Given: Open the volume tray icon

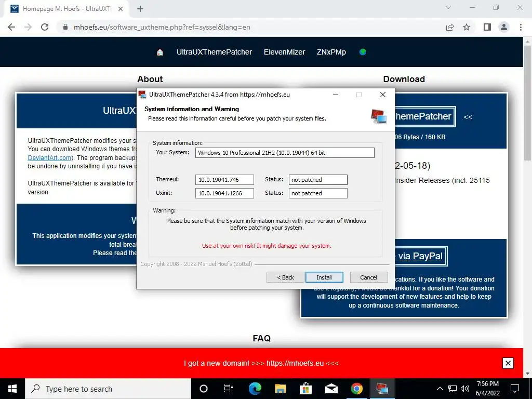Looking at the screenshot, I should [x=465, y=389].
